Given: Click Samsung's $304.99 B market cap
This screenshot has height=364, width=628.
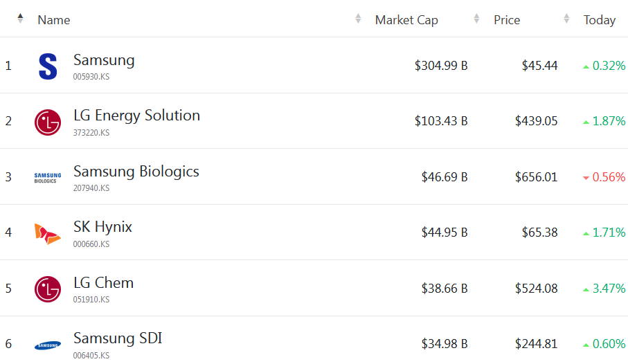Looking at the screenshot, I should pos(441,66).
